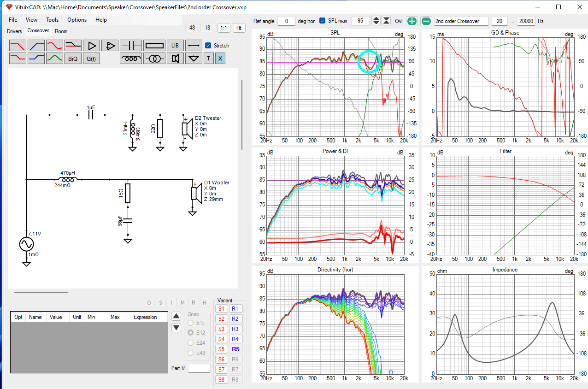This screenshot has width=588, height=389.
Task: Toggle the SPL max checkbox
Action: [x=322, y=21]
